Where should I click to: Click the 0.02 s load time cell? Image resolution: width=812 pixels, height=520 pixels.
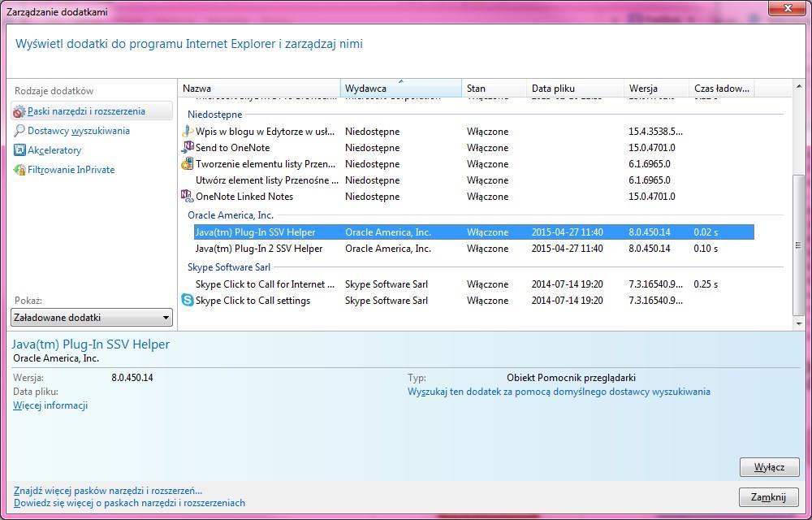click(x=706, y=232)
